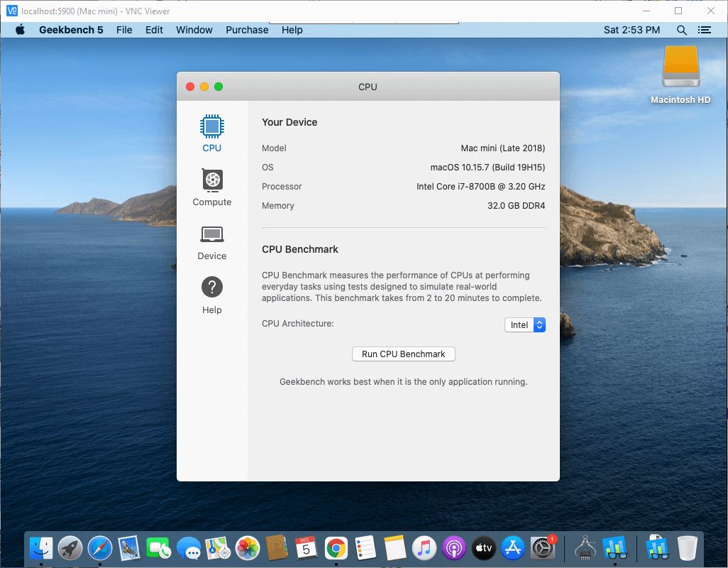The image size is (728, 568).
Task: Launch Google Chrome from the dock
Action: click(336, 547)
